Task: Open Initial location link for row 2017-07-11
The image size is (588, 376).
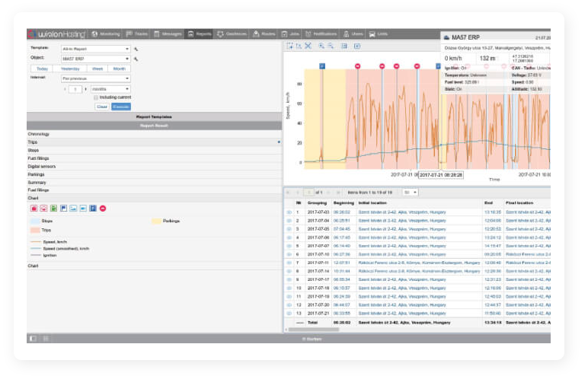Action: click(x=419, y=263)
